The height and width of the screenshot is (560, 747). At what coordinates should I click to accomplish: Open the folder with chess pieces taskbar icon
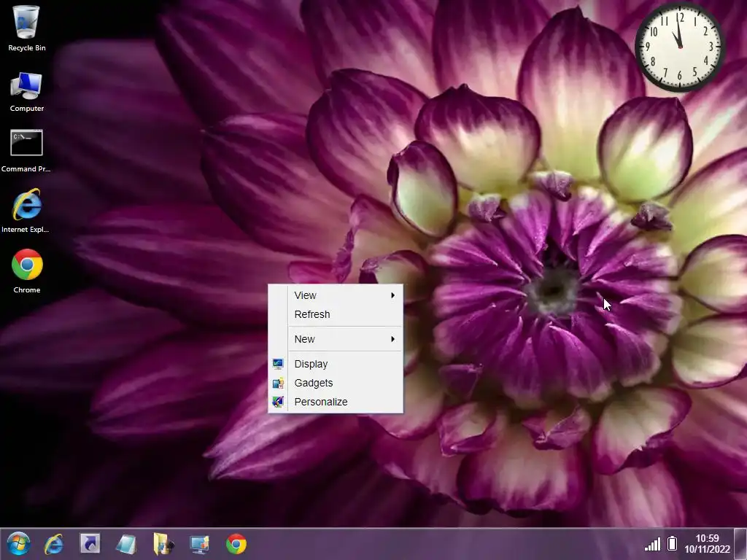(x=163, y=544)
